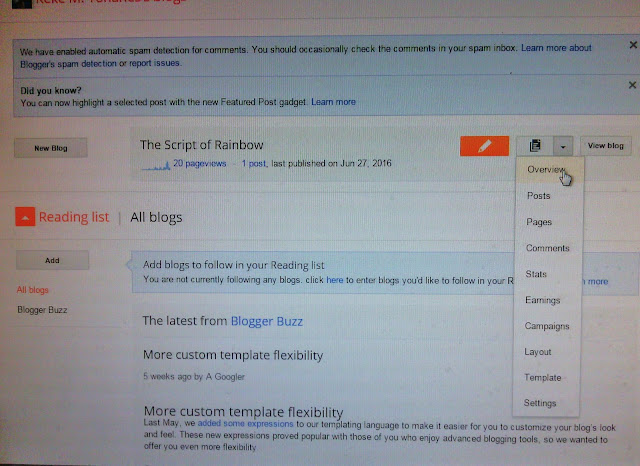Open View blog
The width and height of the screenshot is (640, 466).
point(605,146)
